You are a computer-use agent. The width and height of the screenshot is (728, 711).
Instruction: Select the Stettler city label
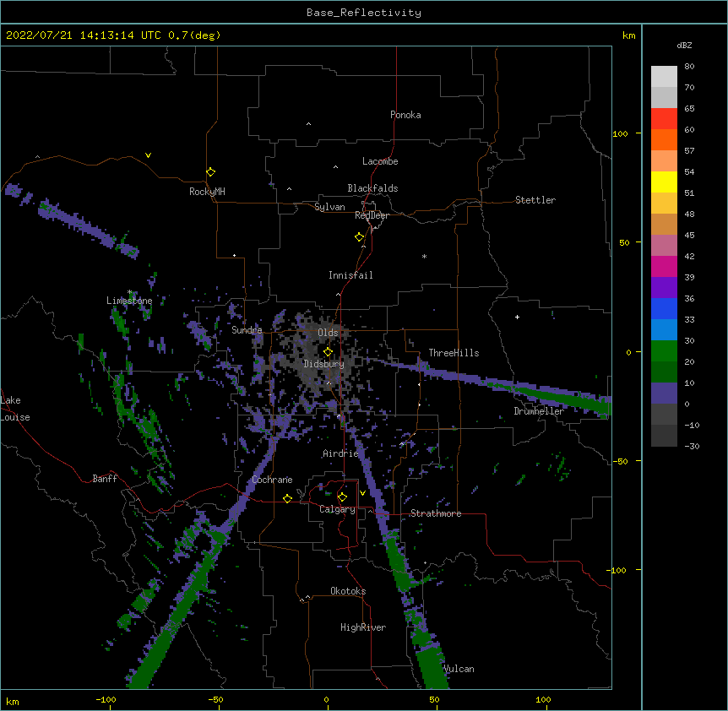(535, 200)
